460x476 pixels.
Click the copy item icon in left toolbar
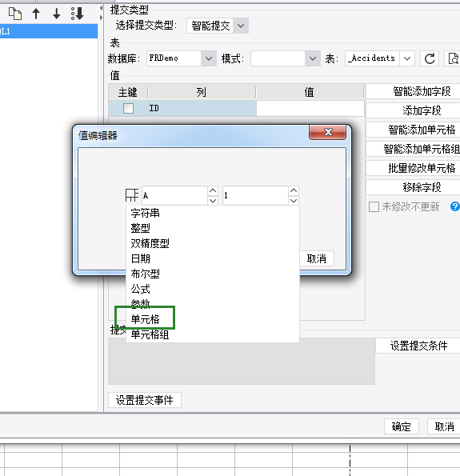pos(15,14)
